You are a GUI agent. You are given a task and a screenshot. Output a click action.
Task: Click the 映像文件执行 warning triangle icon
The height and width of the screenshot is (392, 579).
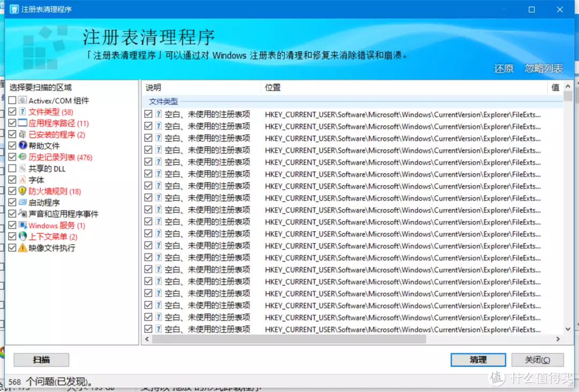tap(23, 248)
